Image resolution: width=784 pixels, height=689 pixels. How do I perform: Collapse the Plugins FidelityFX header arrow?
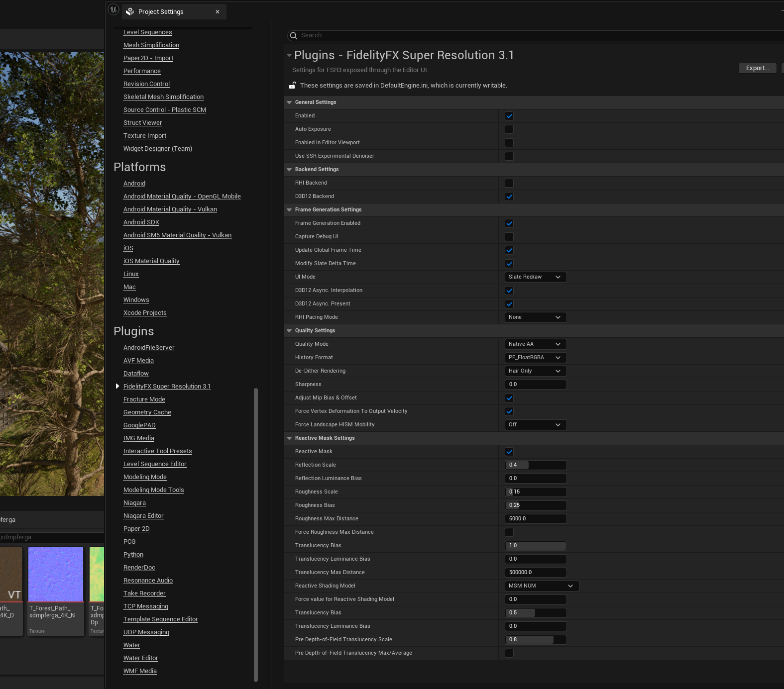click(289, 55)
